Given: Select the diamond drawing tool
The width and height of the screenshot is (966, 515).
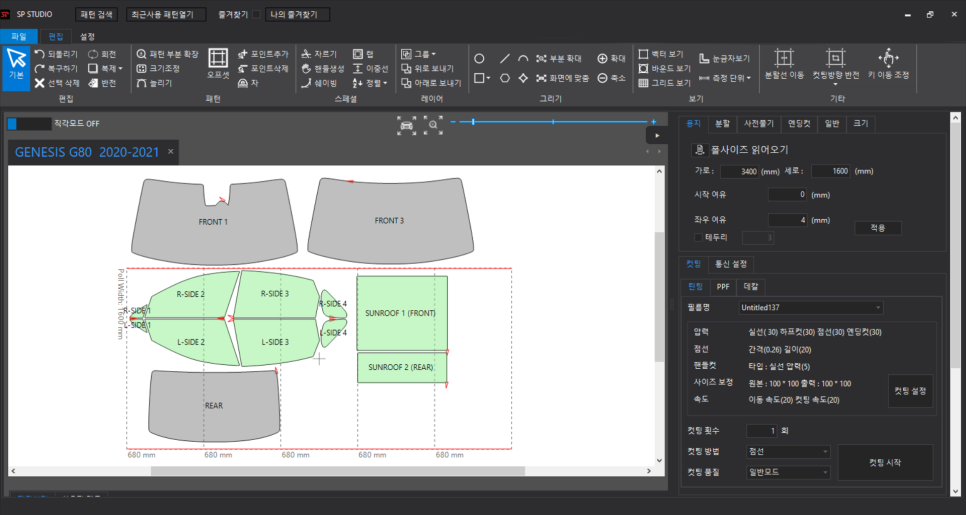Looking at the screenshot, I should [523, 78].
